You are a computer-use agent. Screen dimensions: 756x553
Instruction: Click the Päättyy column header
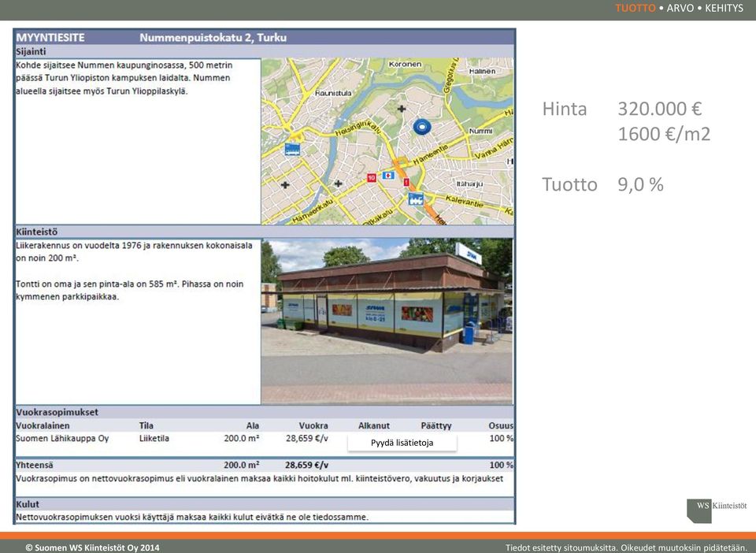click(x=435, y=425)
